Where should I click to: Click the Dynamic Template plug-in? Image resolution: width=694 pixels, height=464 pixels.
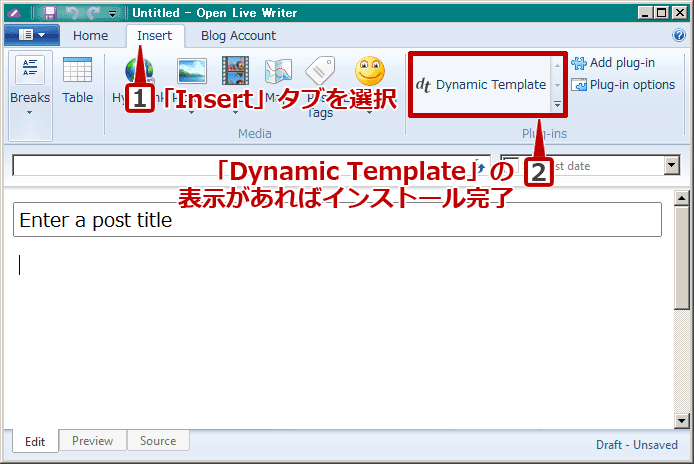click(x=481, y=84)
